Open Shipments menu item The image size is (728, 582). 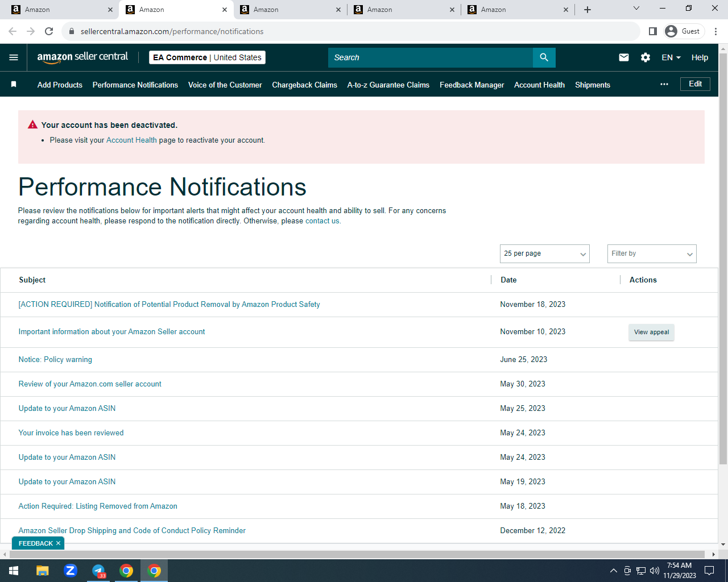click(x=593, y=85)
